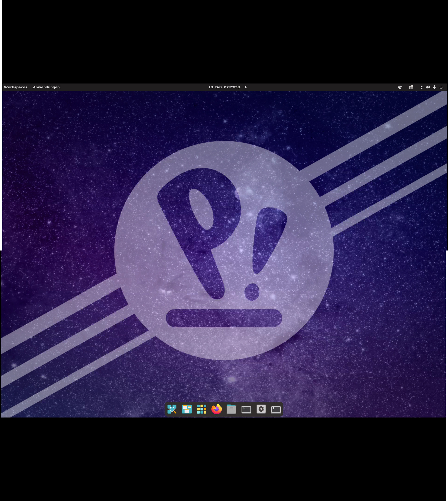Click empty top bar area right of Anwendungen

coord(123,87)
